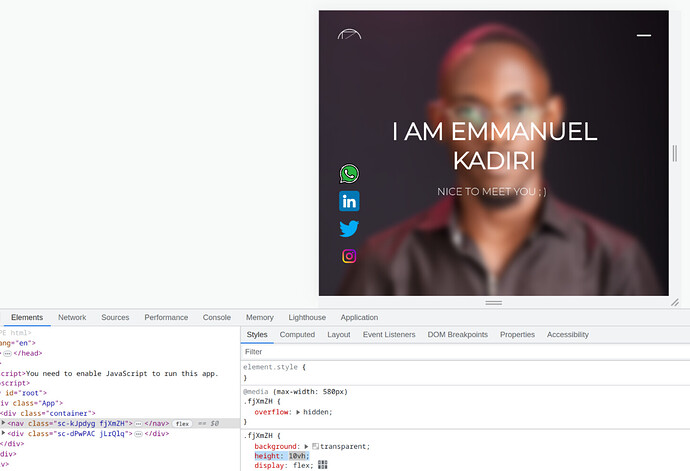Click the ellipsis before the closing head tag
The width and height of the screenshot is (690, 471).
[x=7, y=353]
